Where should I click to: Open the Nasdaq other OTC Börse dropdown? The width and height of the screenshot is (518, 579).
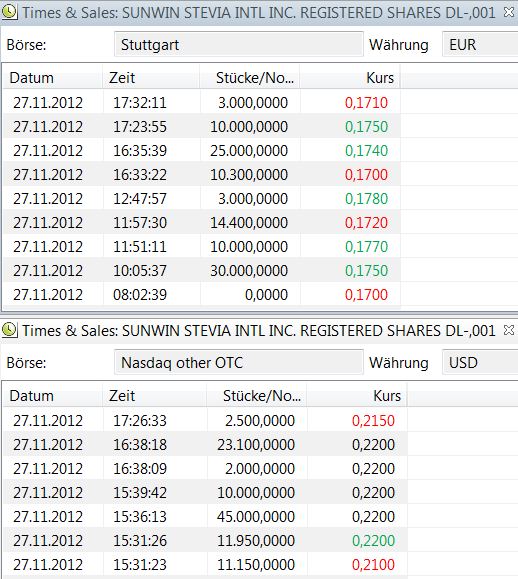pyautogui.click(x=239, y=363)
